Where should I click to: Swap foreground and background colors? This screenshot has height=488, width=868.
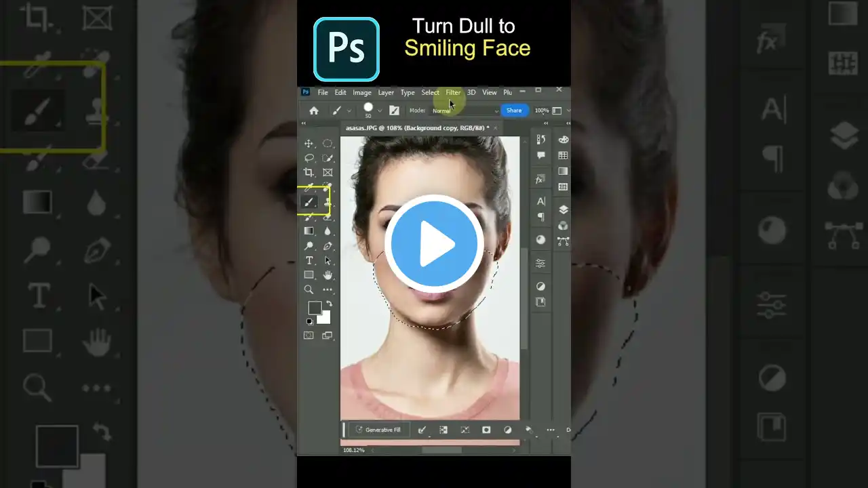tap(329, 304)
